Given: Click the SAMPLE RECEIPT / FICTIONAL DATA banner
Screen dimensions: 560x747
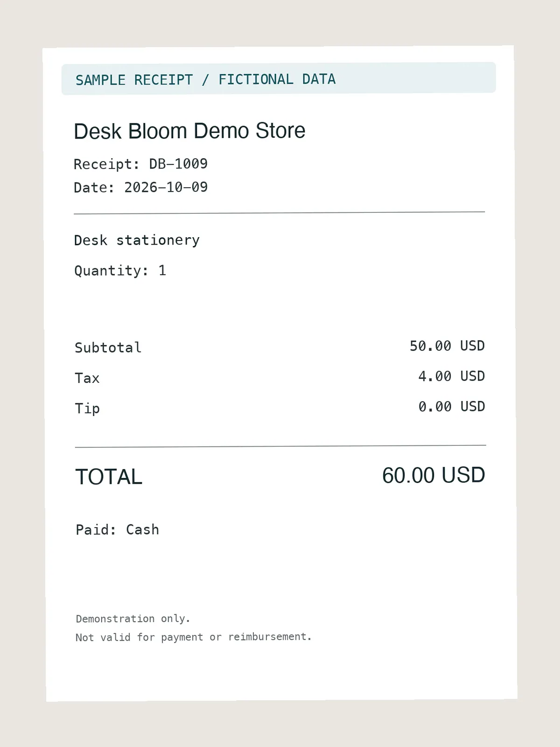Looking at the screenshot, I should 279,78.
